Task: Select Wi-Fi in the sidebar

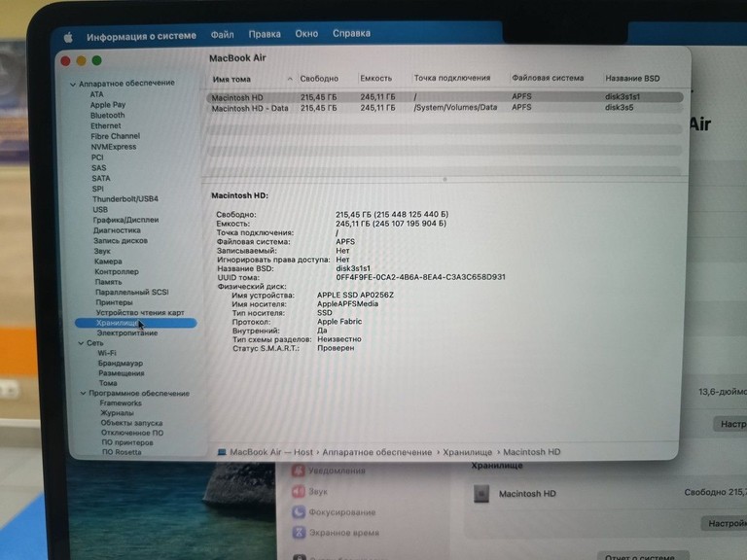Action: (107, 353)
